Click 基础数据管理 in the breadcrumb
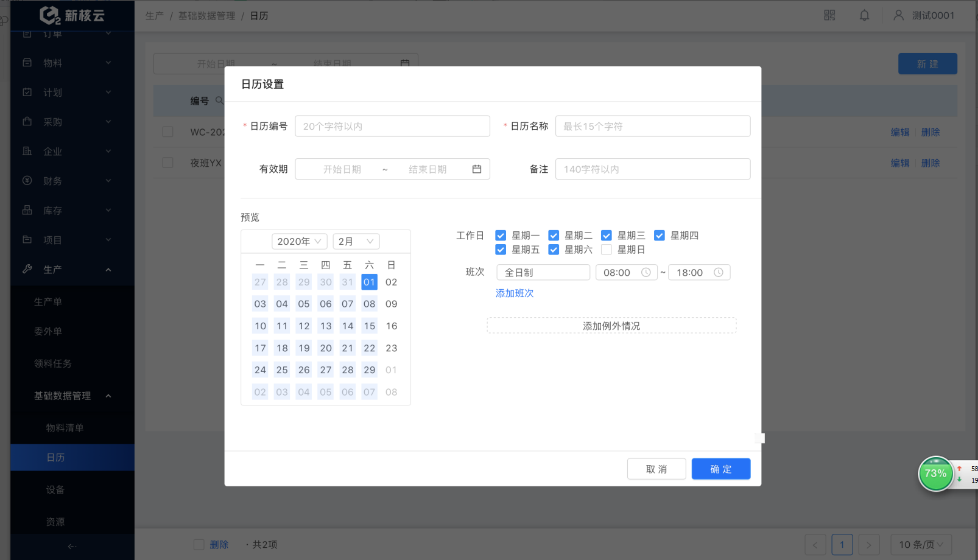Screen dimensions: 978x560 point(206,16)
